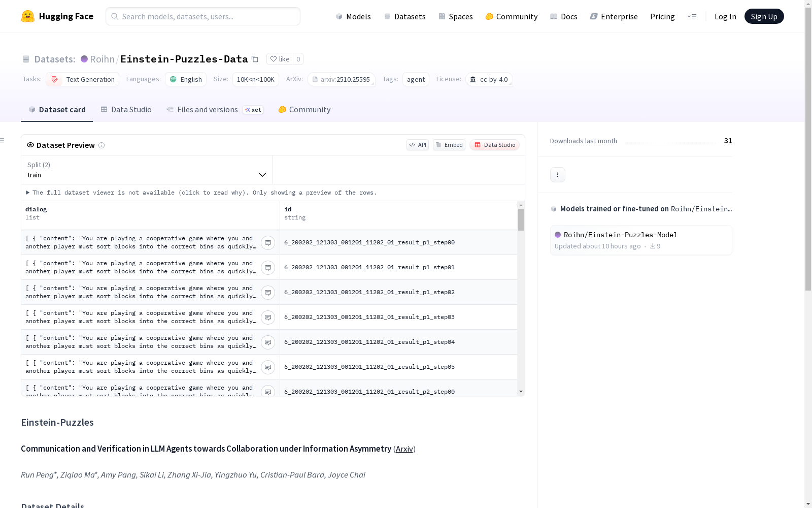
Task: Open the Files and versions tab
Action: (215, 110)
